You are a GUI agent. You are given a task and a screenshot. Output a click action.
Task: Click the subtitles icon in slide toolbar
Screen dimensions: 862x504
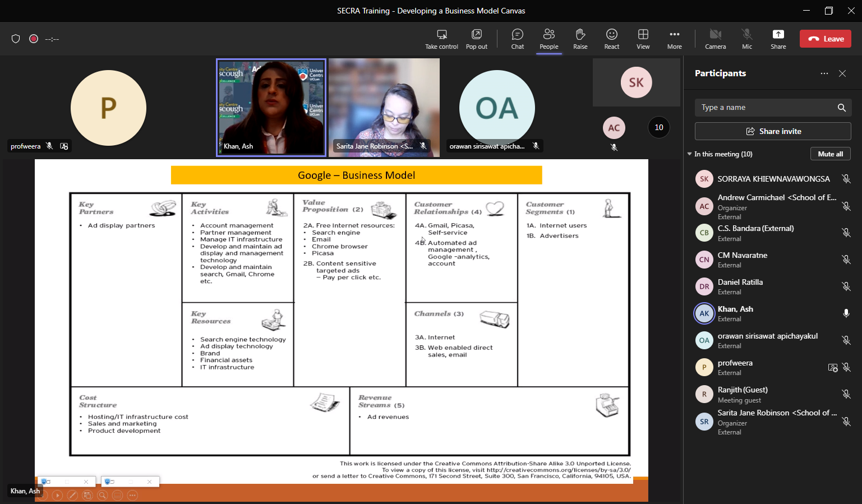117,495
